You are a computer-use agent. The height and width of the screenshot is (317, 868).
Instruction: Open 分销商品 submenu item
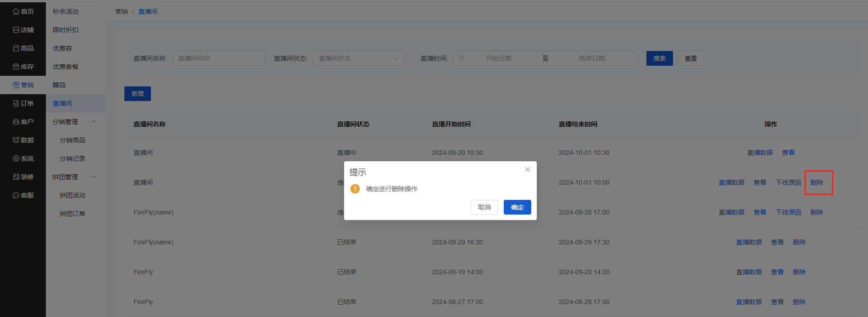(x=72, y=140)
